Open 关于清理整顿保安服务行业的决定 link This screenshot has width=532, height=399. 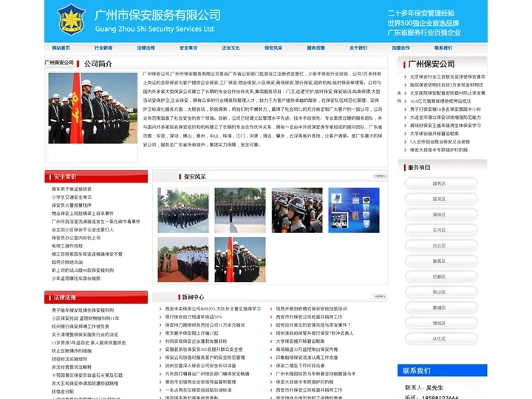pyautogui.click(x=85, y=335)
